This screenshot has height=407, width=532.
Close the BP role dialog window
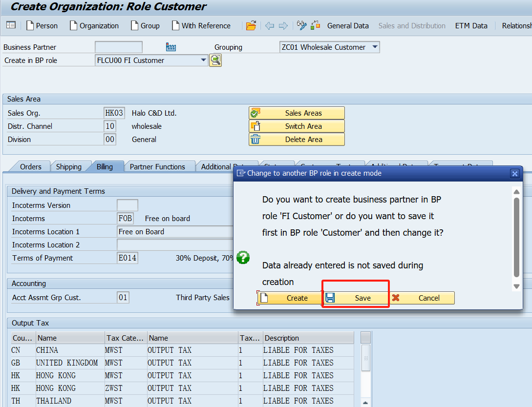[x=514, y=173]
